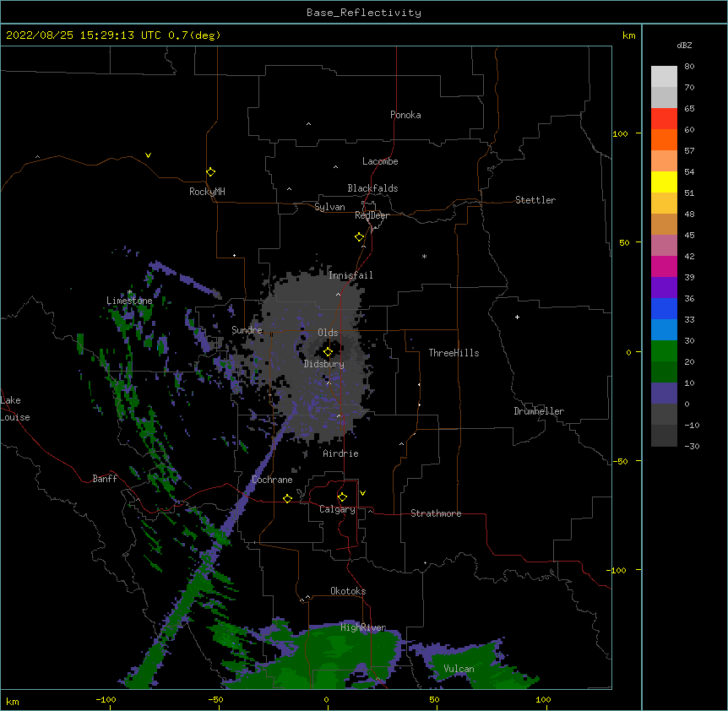Click the yellow marker above Calgary label

[342, 497]
